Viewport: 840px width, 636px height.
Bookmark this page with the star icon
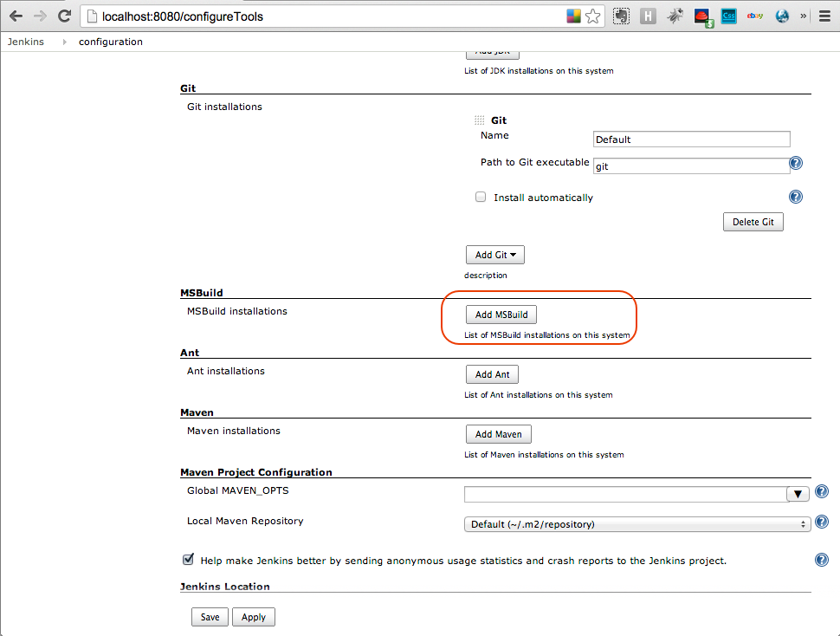593,16
